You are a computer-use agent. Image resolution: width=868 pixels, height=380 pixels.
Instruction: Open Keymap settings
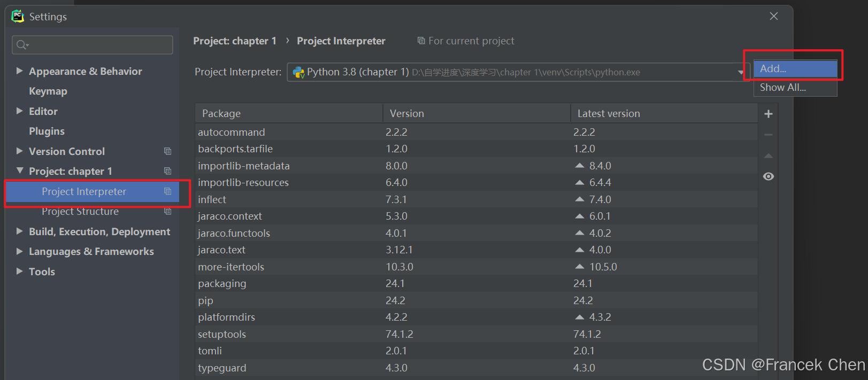48,91
